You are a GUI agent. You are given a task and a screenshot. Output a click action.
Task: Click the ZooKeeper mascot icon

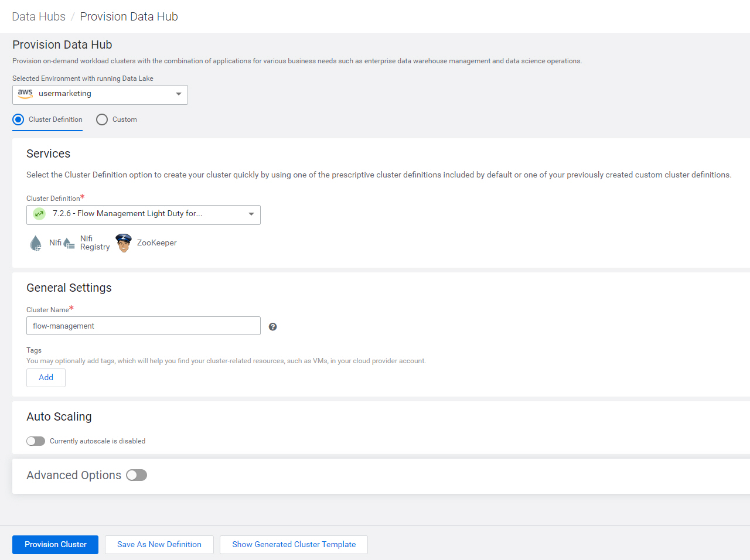124,243
